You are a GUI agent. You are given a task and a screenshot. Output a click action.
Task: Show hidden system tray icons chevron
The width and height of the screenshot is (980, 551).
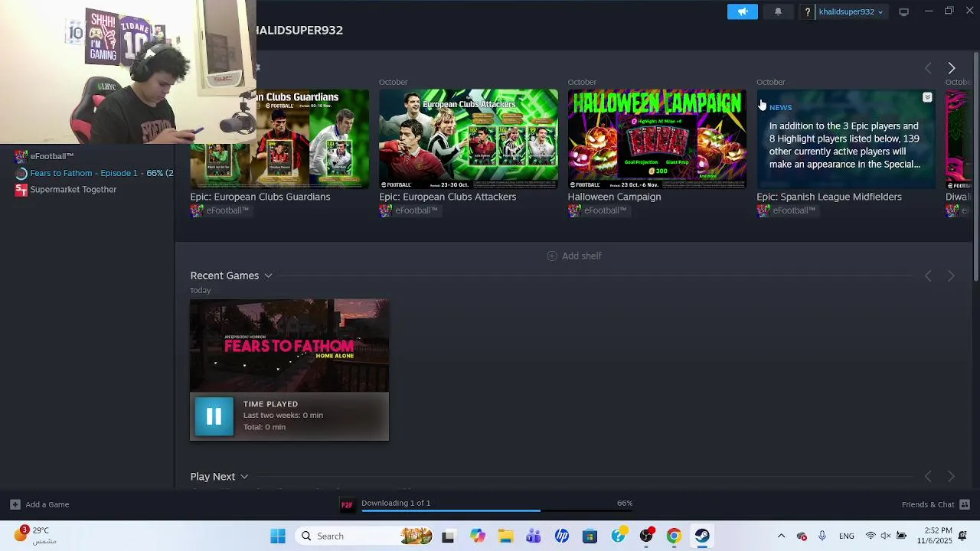[781, 536]
